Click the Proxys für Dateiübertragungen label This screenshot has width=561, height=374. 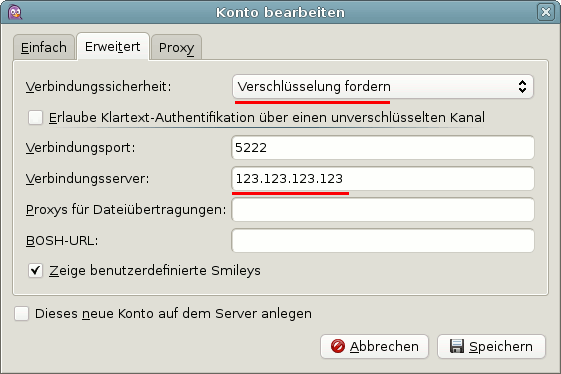coord(126,209)
